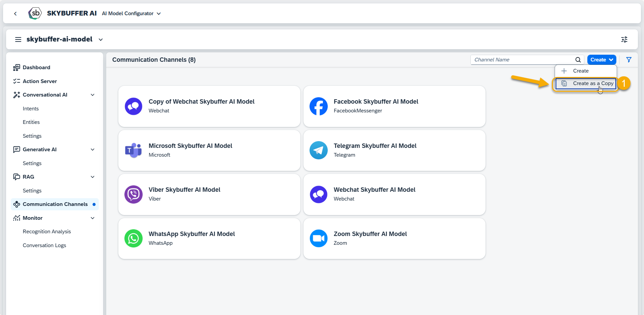The image size is (644, 315).
Task: Click the copy icon beside Create as a Copy
Action: pos(564,83)
